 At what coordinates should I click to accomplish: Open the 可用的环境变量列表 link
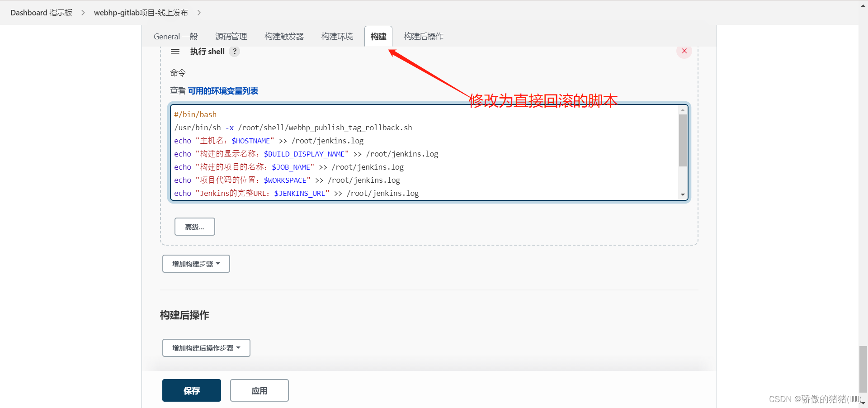(223, 91)
